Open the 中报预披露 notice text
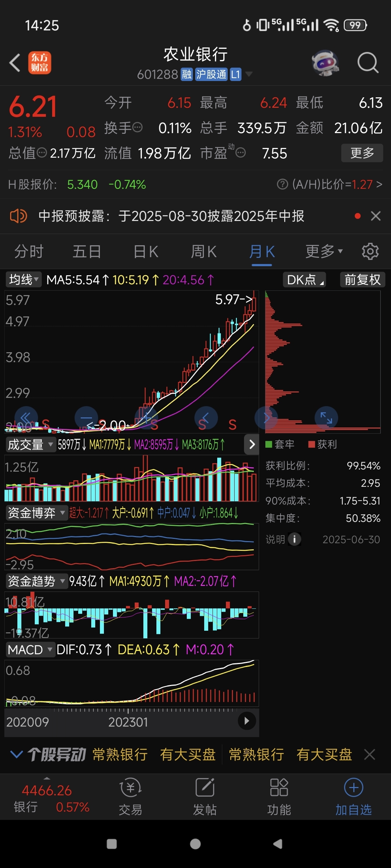The width and height of the screenshot is (391, 868). click(171, 216)
